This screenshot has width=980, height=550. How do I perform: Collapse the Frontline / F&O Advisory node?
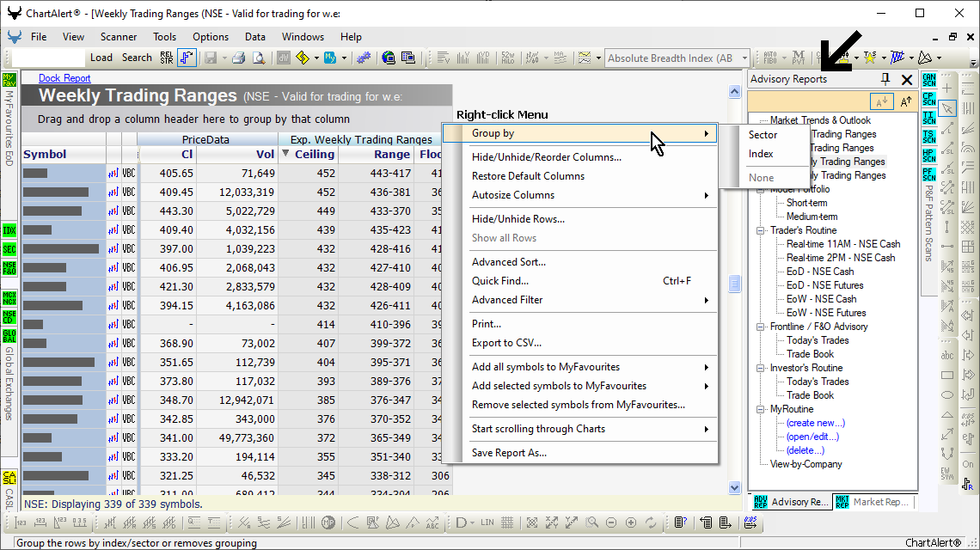click(x=761, y=327)
